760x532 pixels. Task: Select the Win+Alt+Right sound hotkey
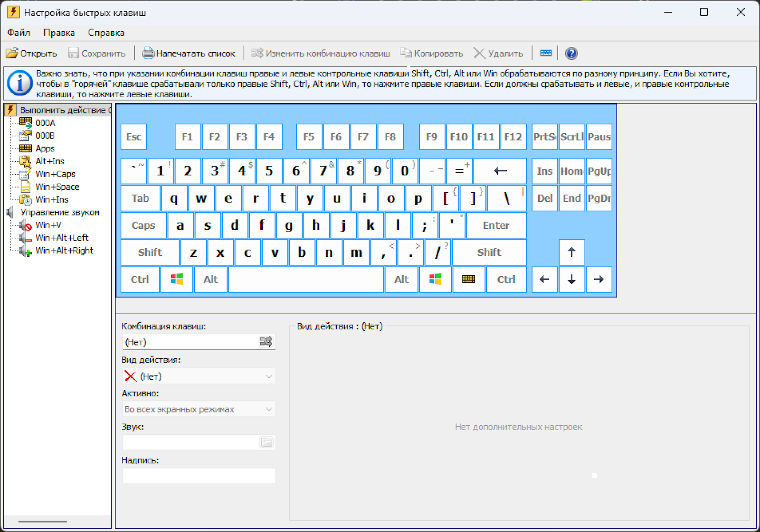pyautogui.click(x=64, y=250)
